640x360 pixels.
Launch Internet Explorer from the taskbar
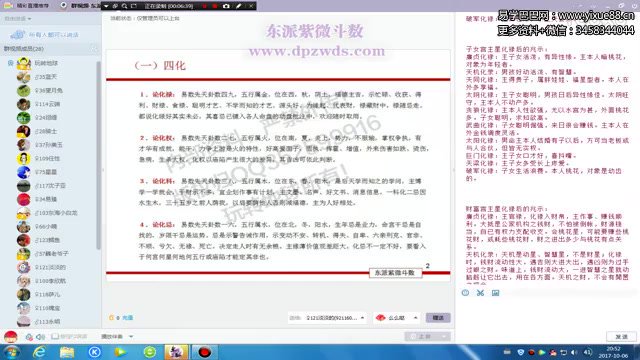tap(39, 352)
